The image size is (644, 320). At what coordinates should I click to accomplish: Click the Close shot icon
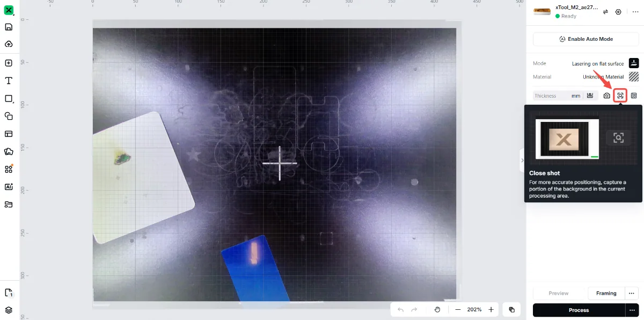point(620,96)
